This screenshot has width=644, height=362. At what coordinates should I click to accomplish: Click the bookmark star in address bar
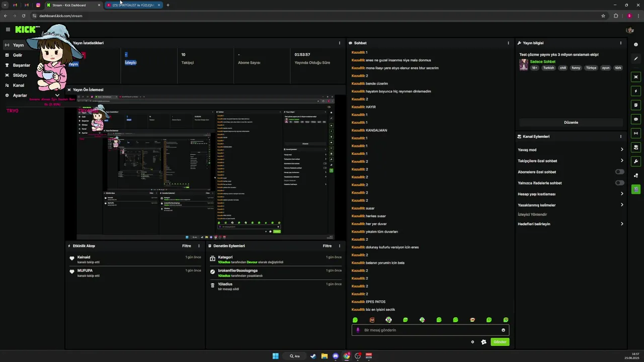pos(603,16)
